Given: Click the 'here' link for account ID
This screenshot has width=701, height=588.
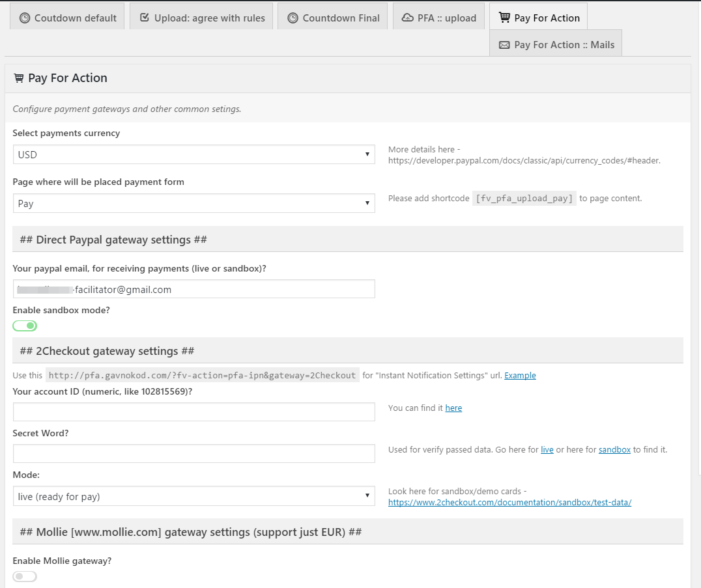Looking at the screenshot, I should (x=453, y=408).
